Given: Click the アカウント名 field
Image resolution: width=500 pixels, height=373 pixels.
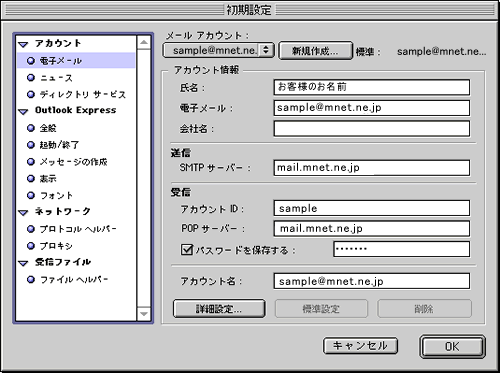Looking at the screenshot, I should click(x=372, y=281).
